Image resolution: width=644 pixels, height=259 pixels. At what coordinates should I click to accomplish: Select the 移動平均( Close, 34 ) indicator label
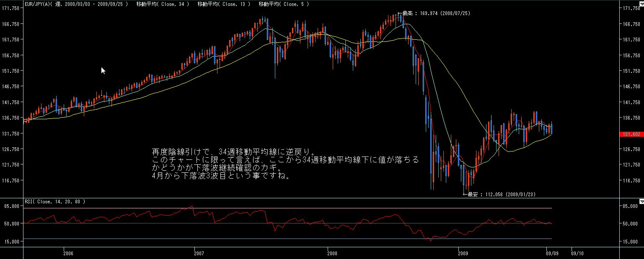pyautogui.click(x=163, y=4)
